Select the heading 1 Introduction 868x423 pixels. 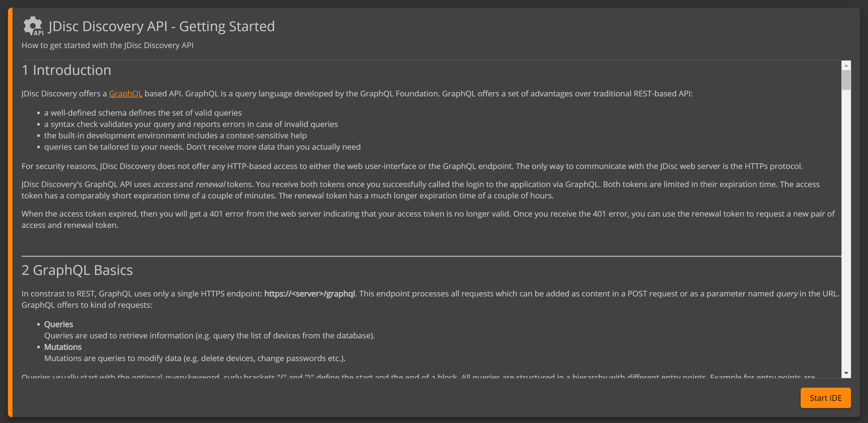[x=66, y=70]
